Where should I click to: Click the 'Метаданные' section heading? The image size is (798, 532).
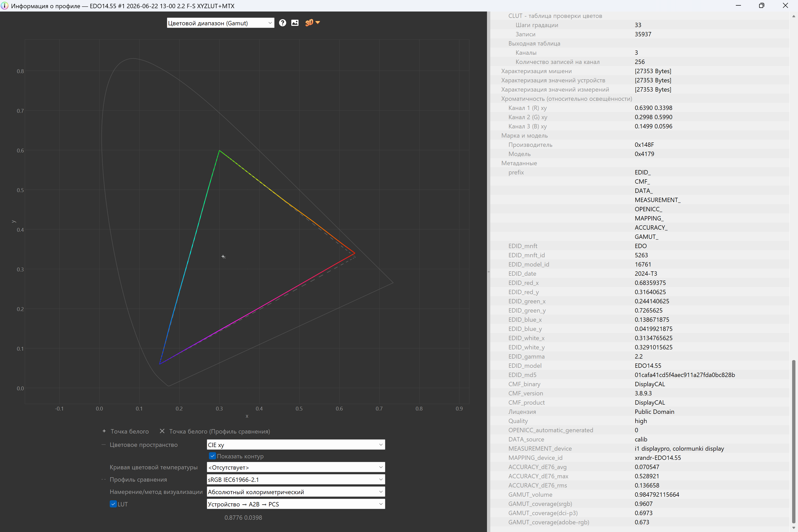click(519, 163)
